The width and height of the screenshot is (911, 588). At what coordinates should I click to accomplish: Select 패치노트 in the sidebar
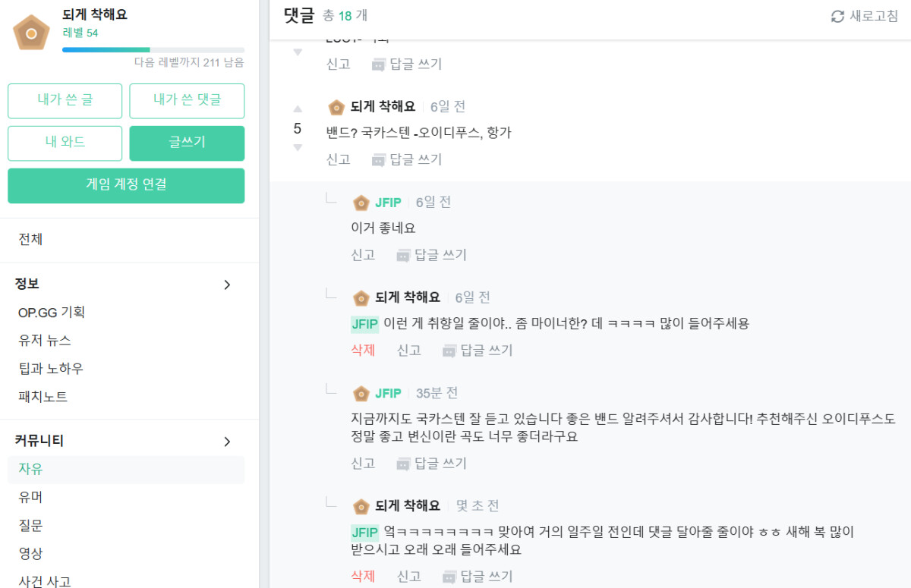click(x=43, y=397)
